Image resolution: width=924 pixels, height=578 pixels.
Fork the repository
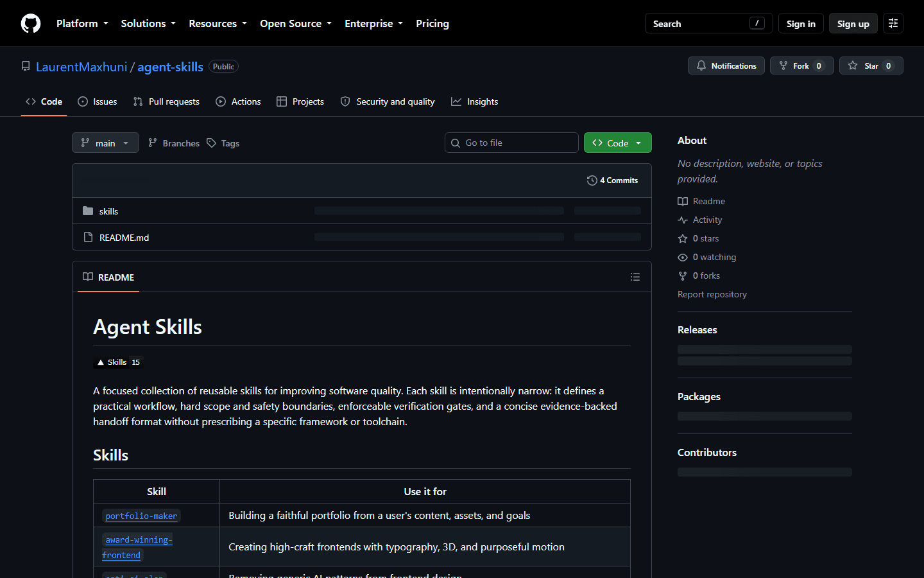point(801,66)
